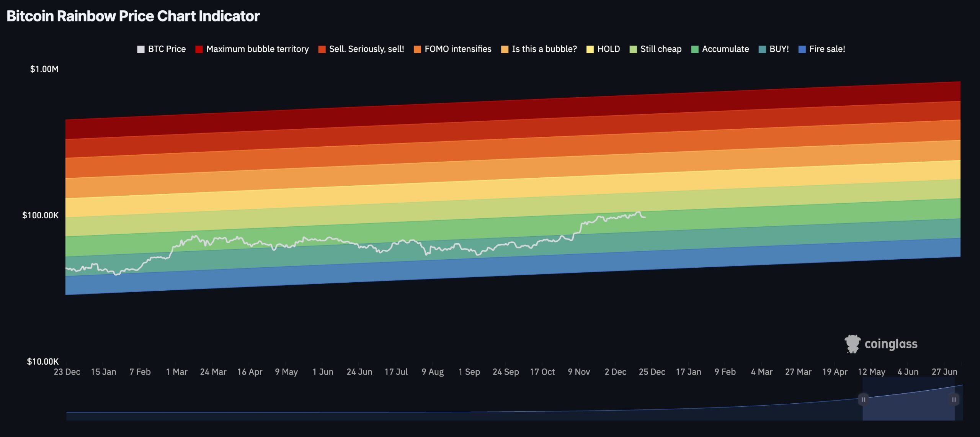Click the 9 Nov x-axis date label
Image resolution: width=980 pixels, height=437 pixels.
[579, 372]
